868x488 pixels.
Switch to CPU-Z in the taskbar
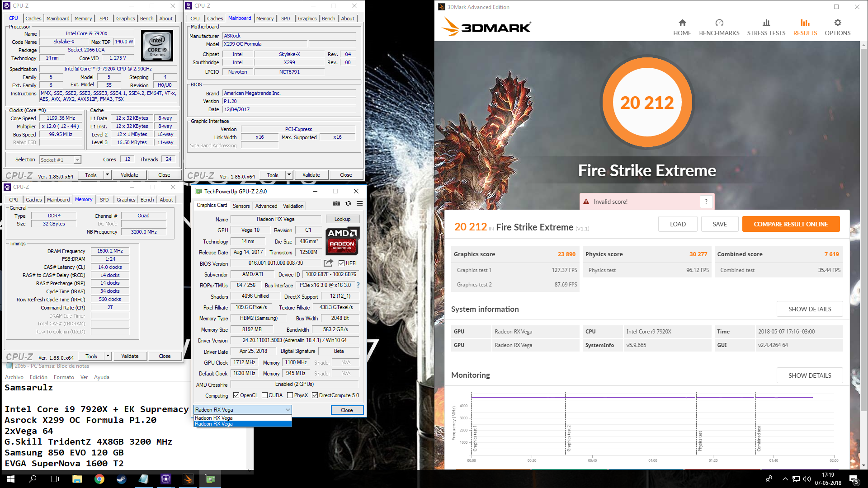(165, 479)
